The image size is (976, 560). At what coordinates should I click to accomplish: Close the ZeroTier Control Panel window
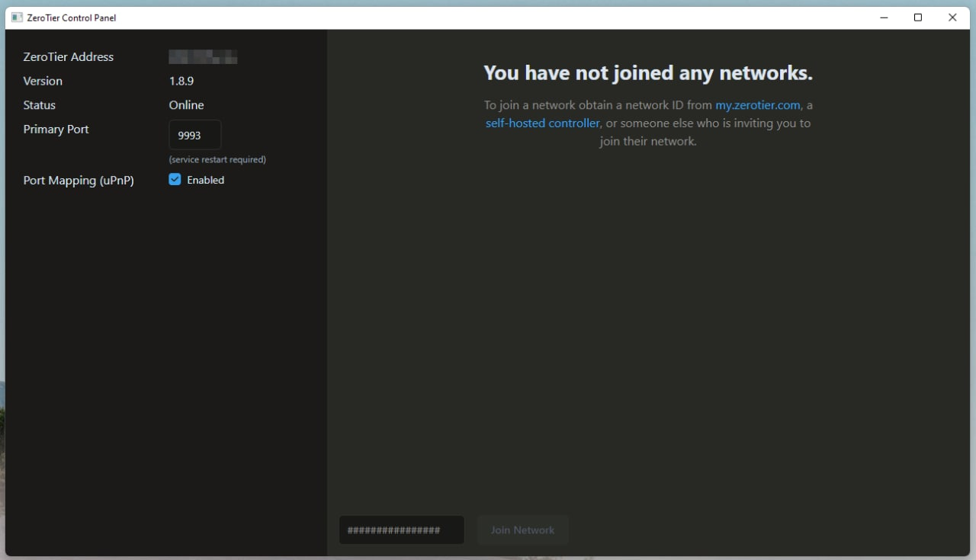[952, 18]
